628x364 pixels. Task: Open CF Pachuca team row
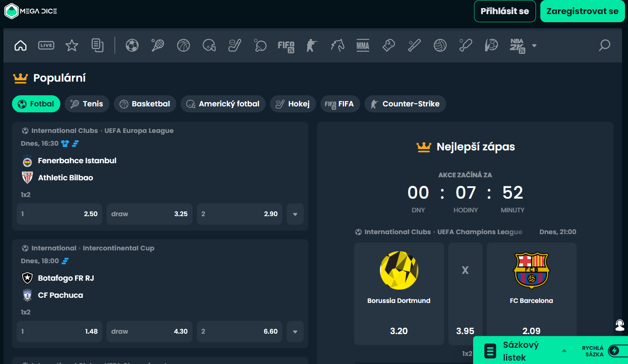click(60, 295)
